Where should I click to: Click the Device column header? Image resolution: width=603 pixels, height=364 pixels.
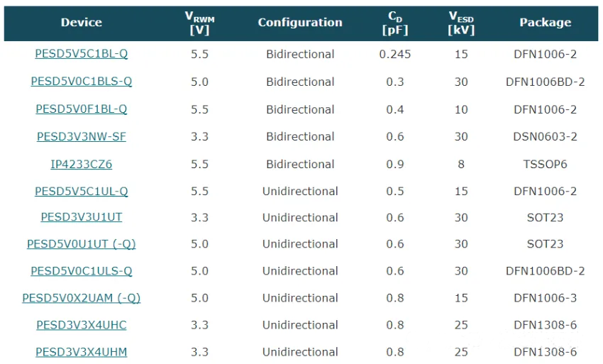click(81, 23)
